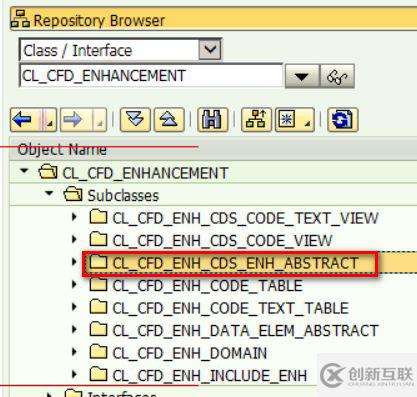Collapse the Subclasses folder

click(49, 193)
